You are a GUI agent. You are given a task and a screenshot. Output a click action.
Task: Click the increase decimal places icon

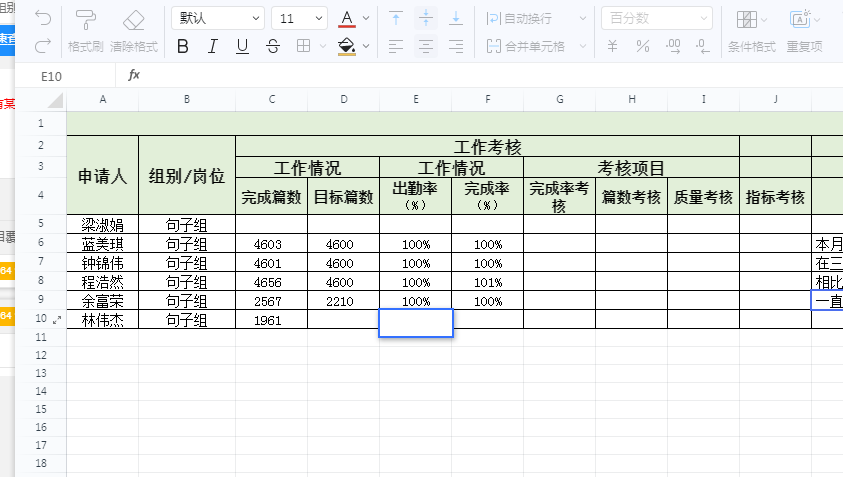[x=673, y=46]
